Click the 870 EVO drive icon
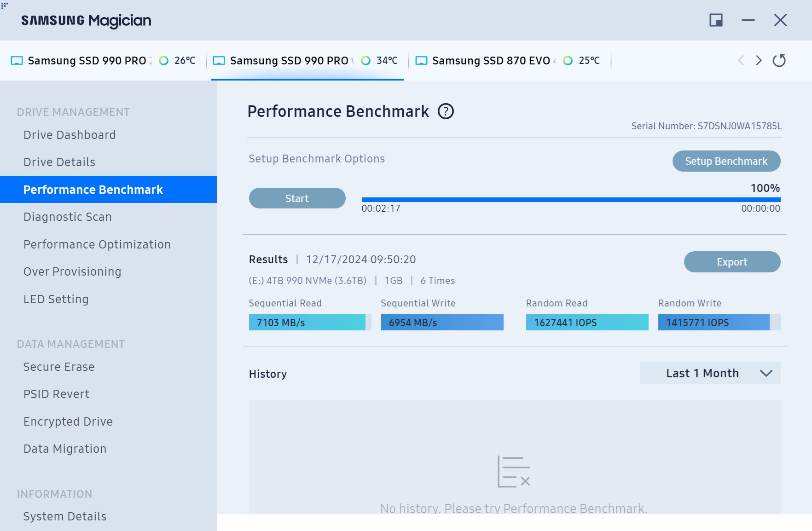Viewport: 812px width, 531px height. coord(421,61)
